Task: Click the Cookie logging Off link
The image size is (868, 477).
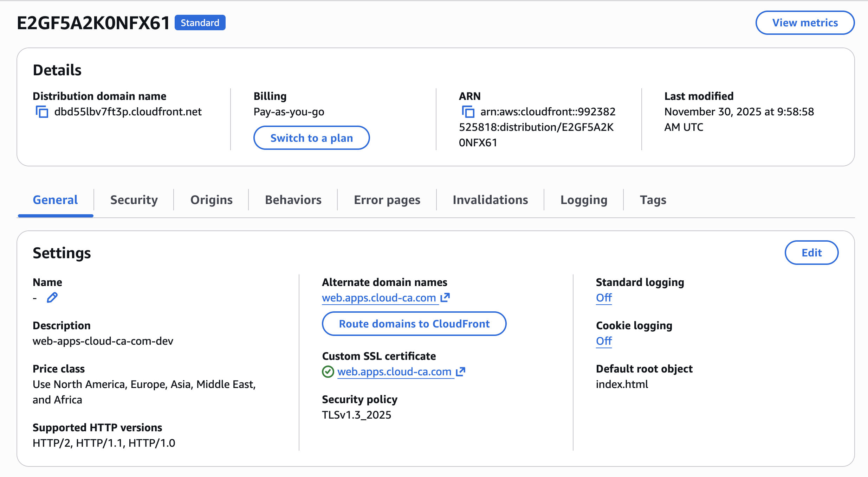Action: click(604, 341)
